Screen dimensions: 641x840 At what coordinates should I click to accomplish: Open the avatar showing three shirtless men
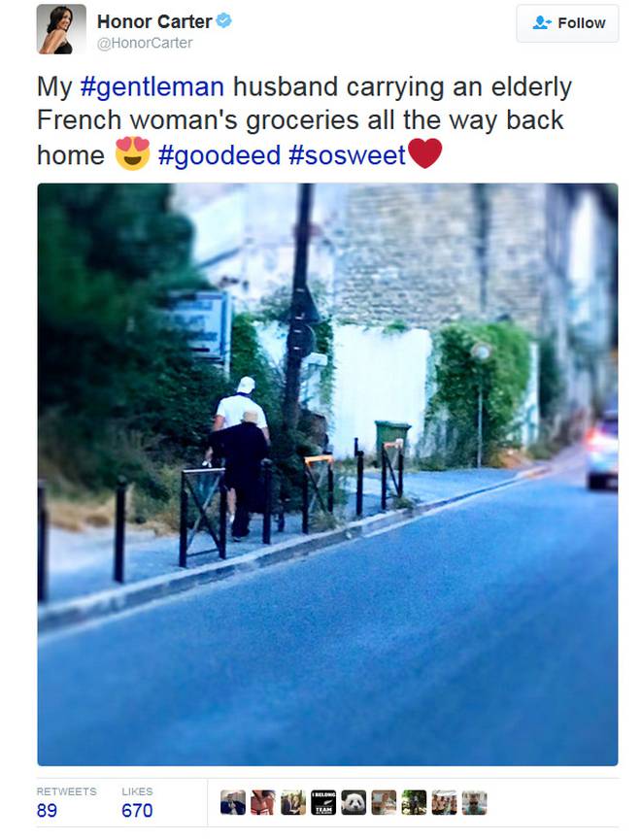point(444,802)
